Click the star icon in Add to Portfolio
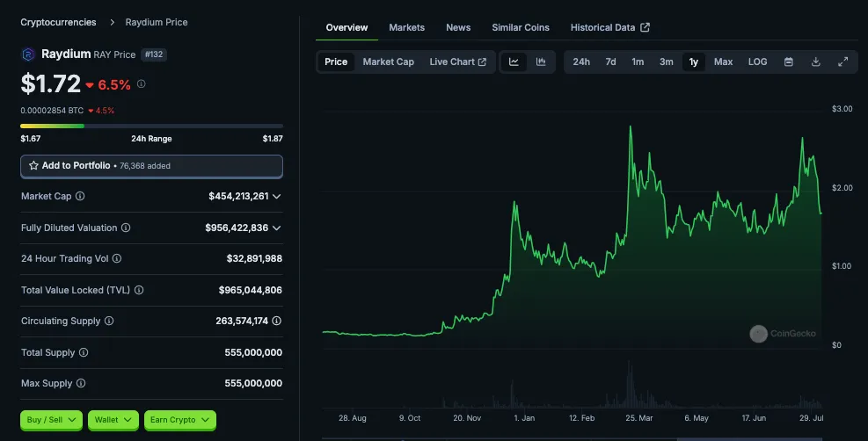This screenshot has height=441, width=868. (33, 166)
